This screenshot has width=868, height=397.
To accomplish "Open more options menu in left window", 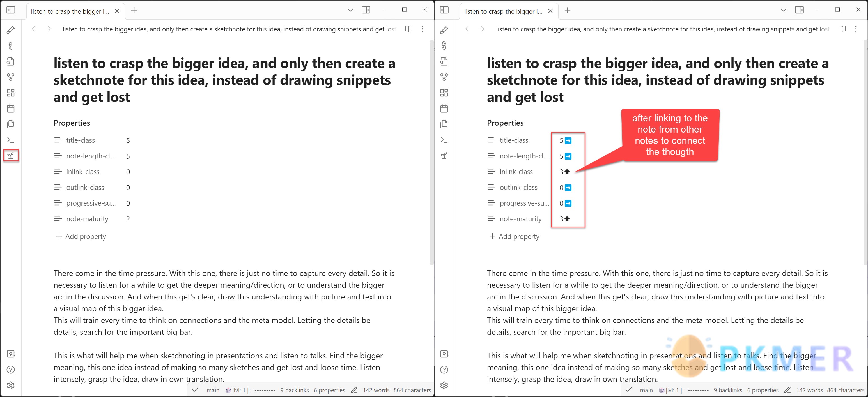I will (422, 29).
